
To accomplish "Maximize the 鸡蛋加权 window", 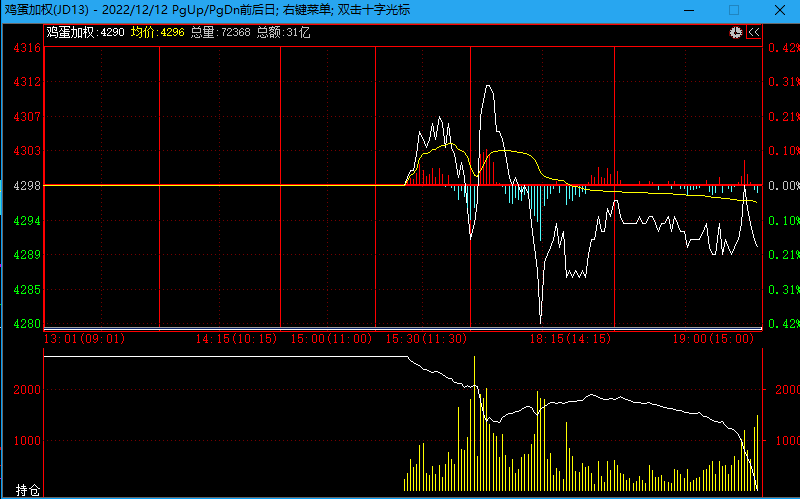I will pyautogui.click(x=734, y=10).
